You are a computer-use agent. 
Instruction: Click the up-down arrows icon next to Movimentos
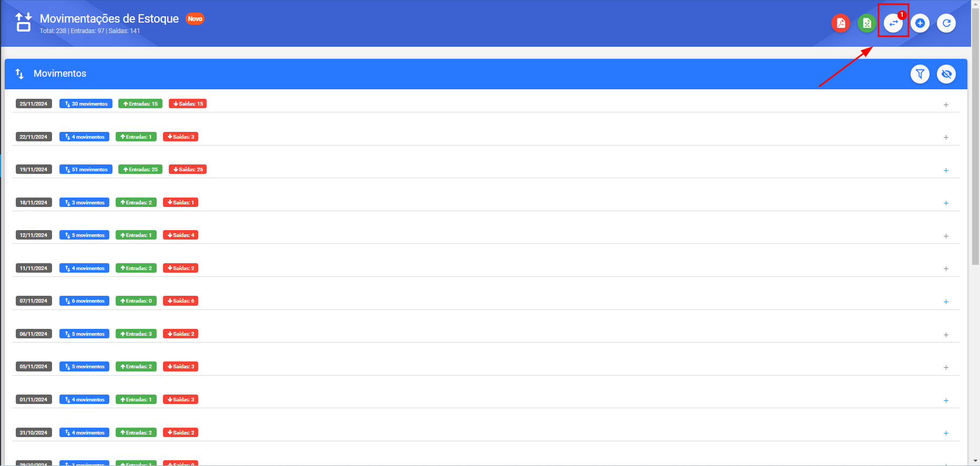pyautogui.click(x=19, y=74)
